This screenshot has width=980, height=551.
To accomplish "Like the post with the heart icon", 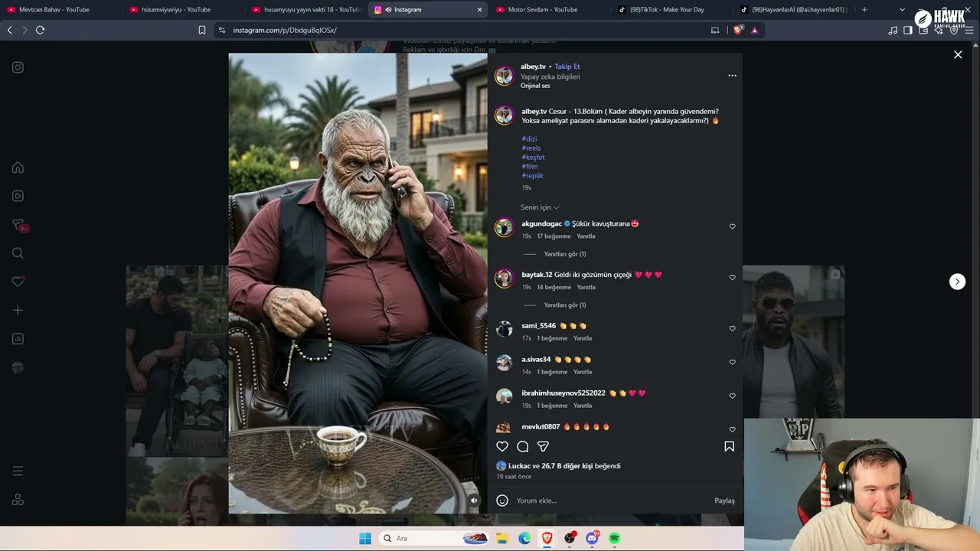I will point(502,446).
